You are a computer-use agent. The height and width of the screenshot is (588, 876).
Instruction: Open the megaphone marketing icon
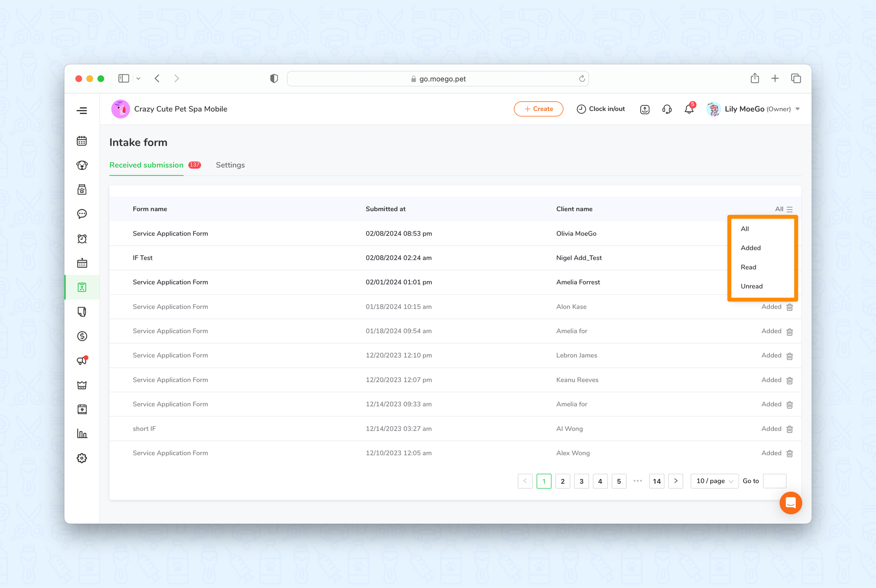pos(82,361)
